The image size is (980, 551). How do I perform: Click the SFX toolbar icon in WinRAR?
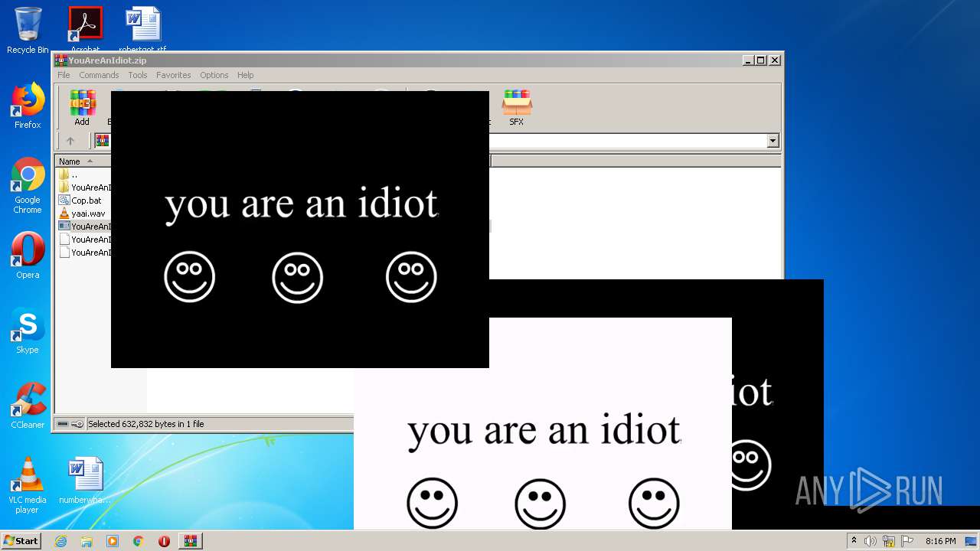click(x=517, y=107)
